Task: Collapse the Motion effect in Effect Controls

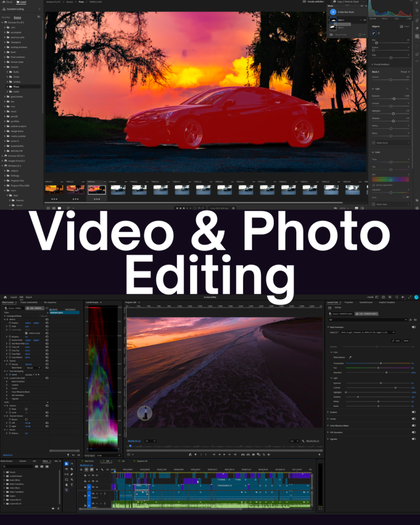Action: 5,319
